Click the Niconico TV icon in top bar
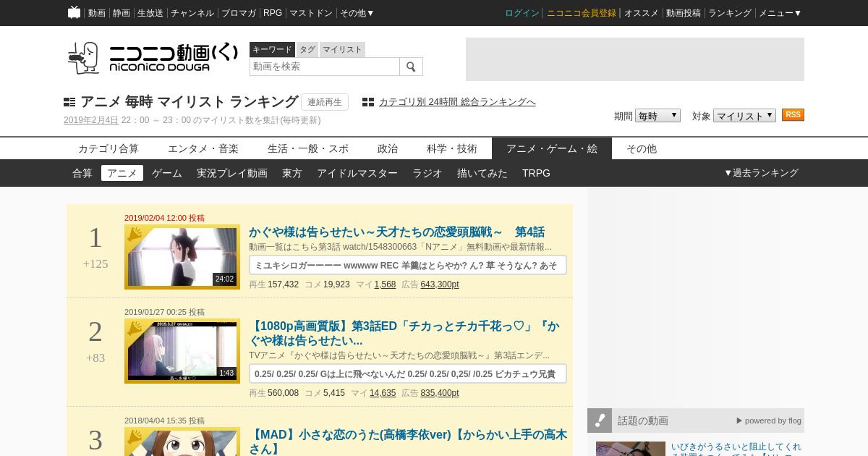This screenshot has height=456, width=868. click(74, 12)
